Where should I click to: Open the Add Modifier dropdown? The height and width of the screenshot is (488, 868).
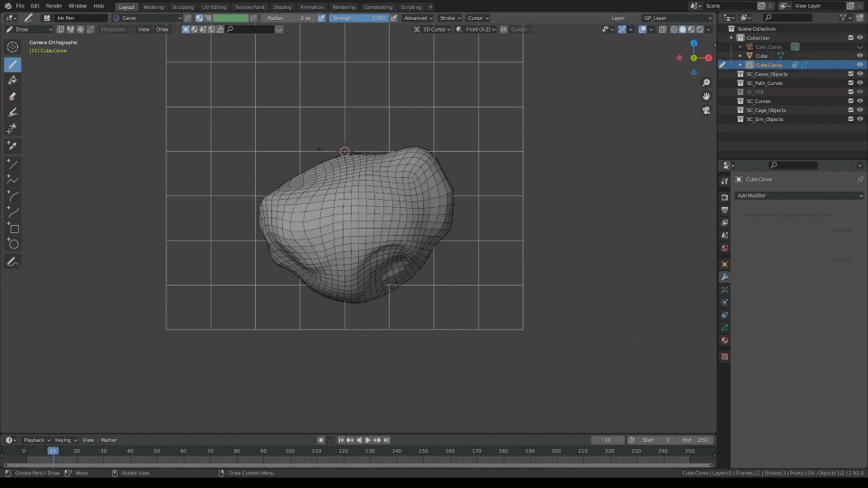point(799,195)
